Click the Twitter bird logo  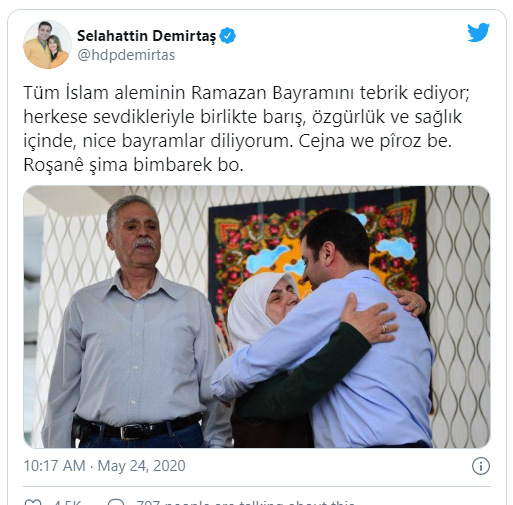[x=478, y=32]
